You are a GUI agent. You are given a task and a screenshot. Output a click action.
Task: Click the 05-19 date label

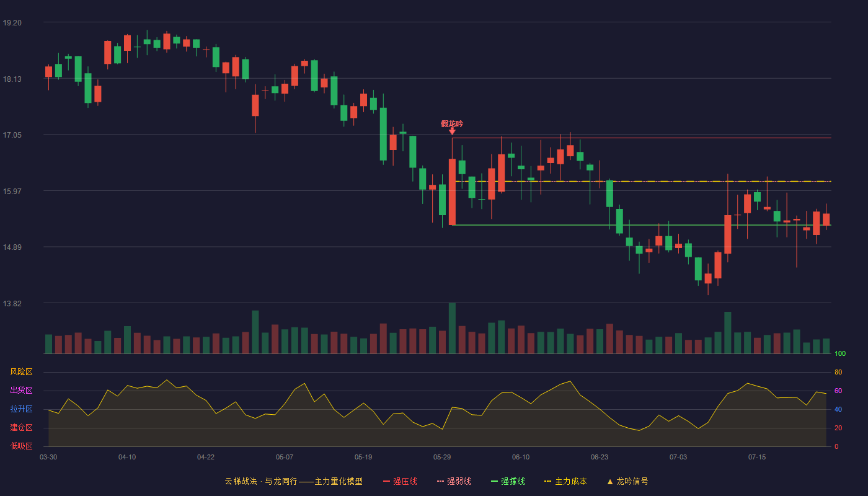pos(363,457)
